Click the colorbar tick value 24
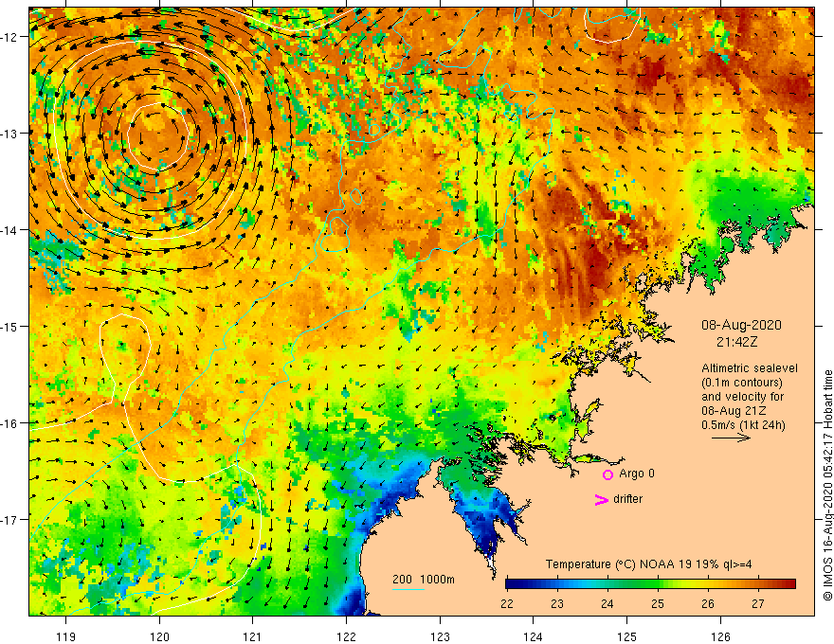This screenshot has height=644, width=834. pyautogui.click(x=607, y=603)
